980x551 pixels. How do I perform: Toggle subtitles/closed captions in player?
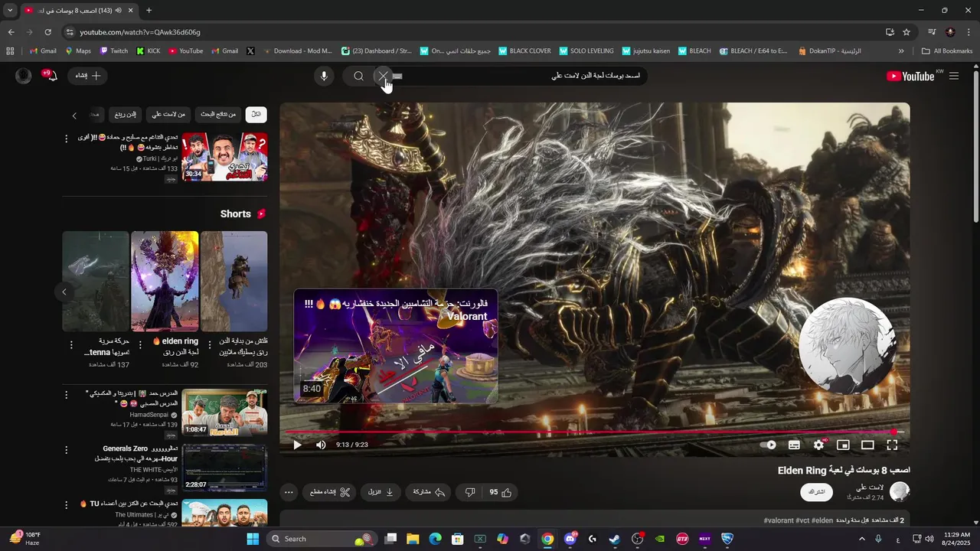(x=794, y=445)
